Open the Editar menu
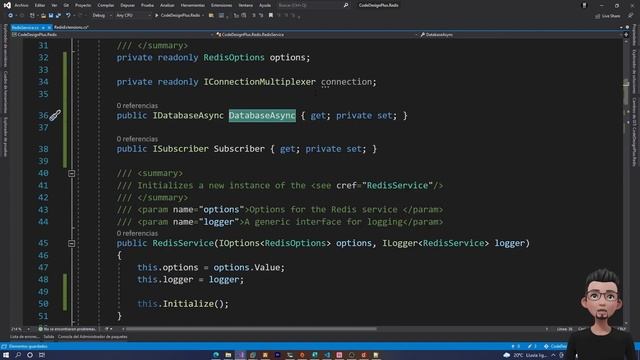This screenshot has width=640, height=360. pyautogui.click(x=40, y=5)
